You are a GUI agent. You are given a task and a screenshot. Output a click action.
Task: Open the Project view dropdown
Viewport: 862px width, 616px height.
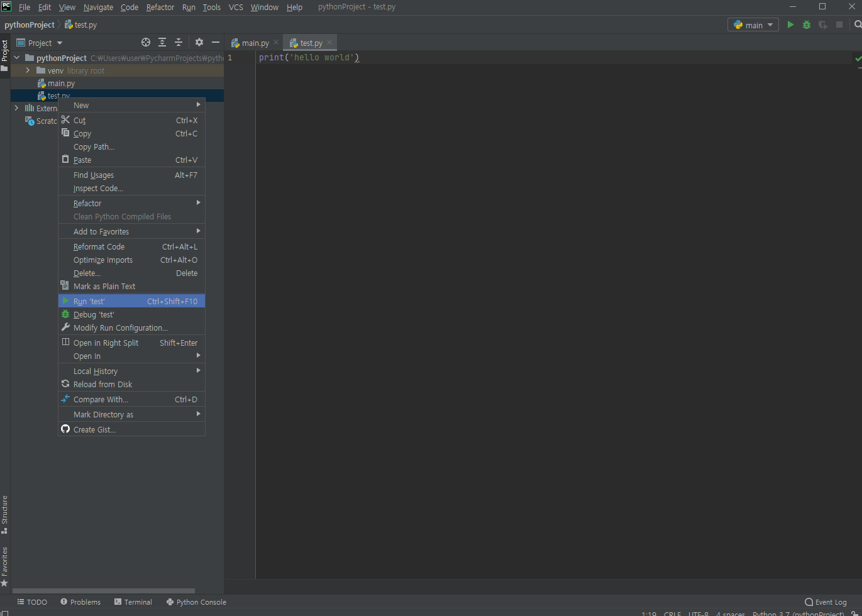click(x=40, y=43)
